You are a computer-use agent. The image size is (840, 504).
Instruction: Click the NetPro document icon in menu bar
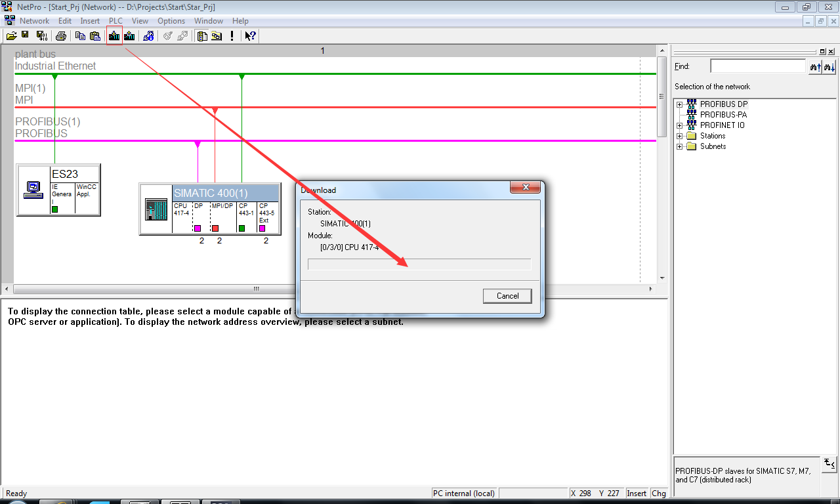pyautogui.click(x=9, y=20)
